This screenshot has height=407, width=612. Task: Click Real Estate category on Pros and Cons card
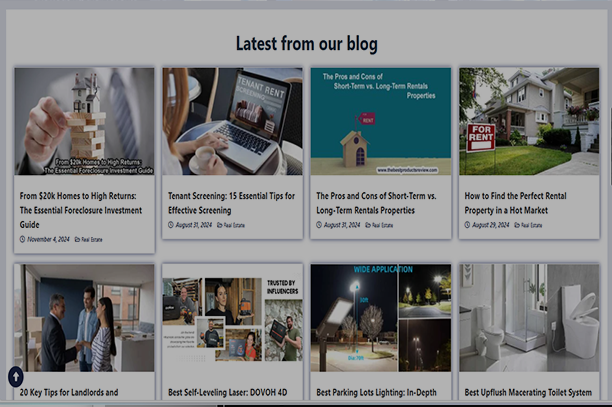(x=382, y=225)
